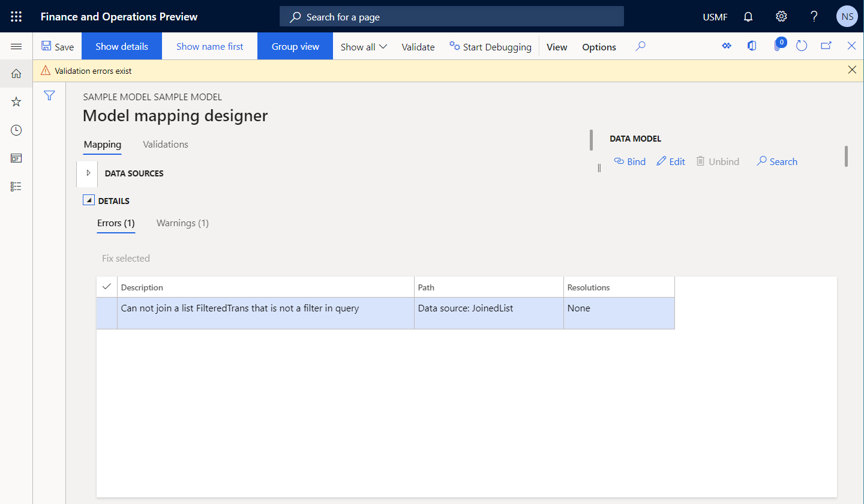Open Favorites via the star icon
The image size is (864, 504).
pyautogui.click(x=16, y=101)
